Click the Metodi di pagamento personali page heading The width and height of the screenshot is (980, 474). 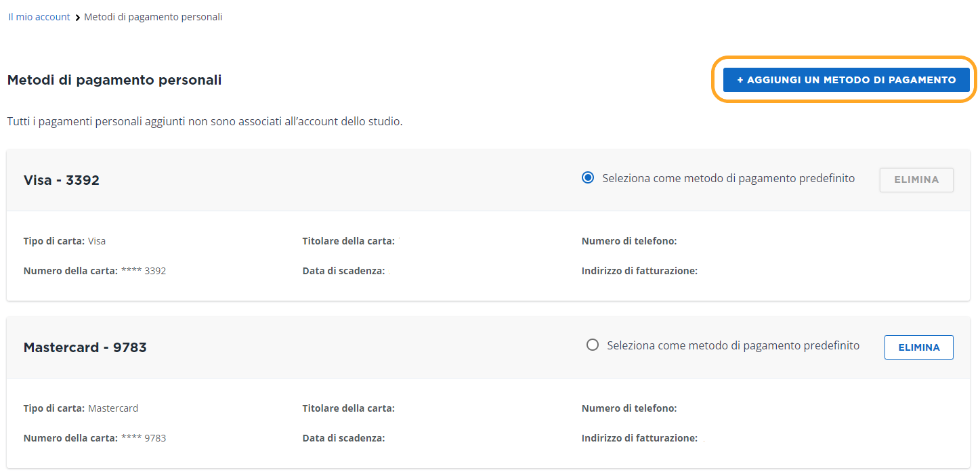pos(114,80)
